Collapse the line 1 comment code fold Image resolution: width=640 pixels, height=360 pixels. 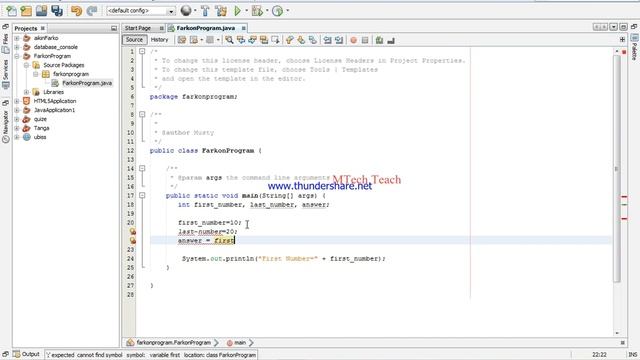(x=142, y=51)
